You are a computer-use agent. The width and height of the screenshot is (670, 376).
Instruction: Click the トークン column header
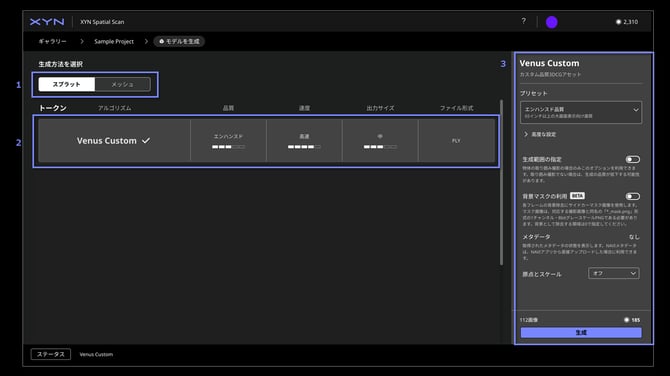53,108
